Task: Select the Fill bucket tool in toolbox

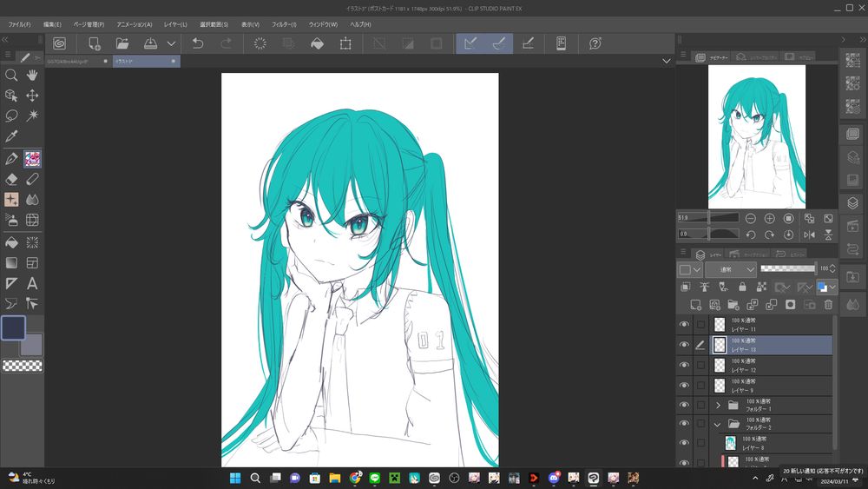Action: (11, 242)
